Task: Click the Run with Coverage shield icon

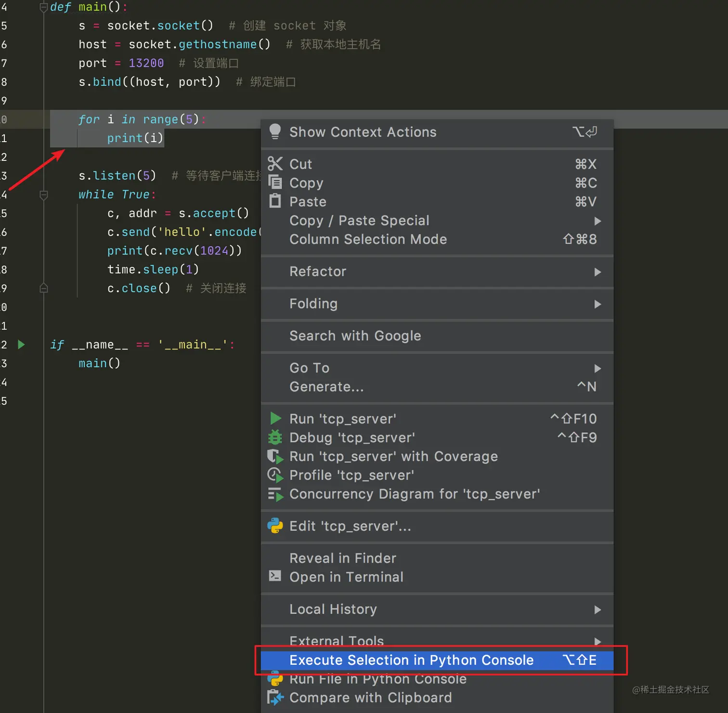Action: 275,456
